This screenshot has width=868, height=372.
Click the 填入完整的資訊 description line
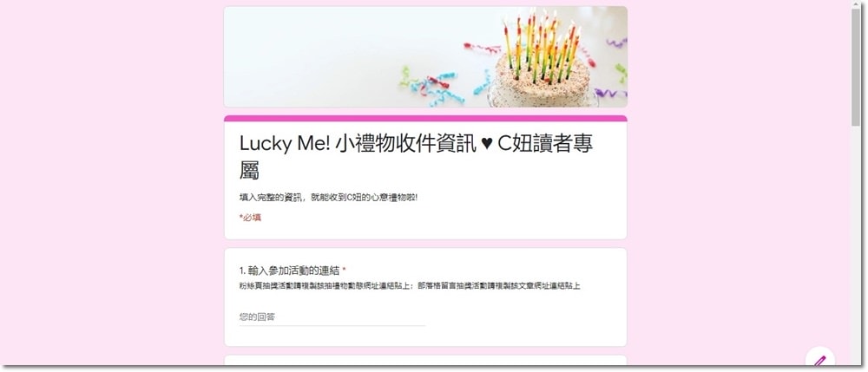328,198
